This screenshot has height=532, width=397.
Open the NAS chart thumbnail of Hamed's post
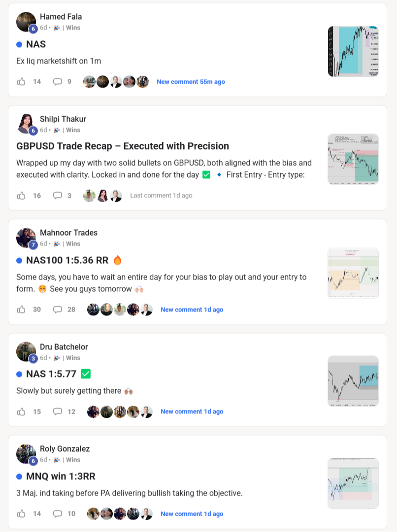pos(353,51)
